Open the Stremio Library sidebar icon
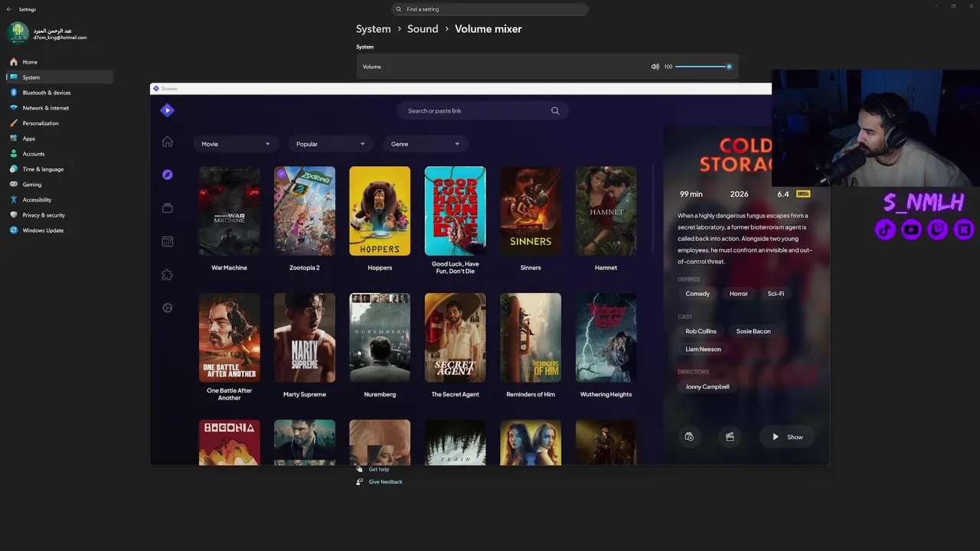Viewport: 980px width, 551px height. [168, 208]
